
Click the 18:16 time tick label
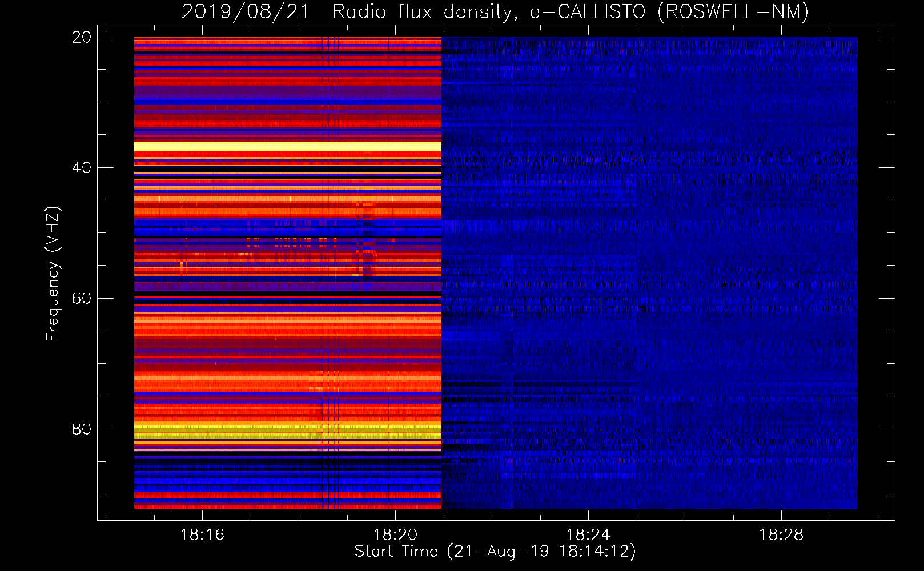[202, 535]
